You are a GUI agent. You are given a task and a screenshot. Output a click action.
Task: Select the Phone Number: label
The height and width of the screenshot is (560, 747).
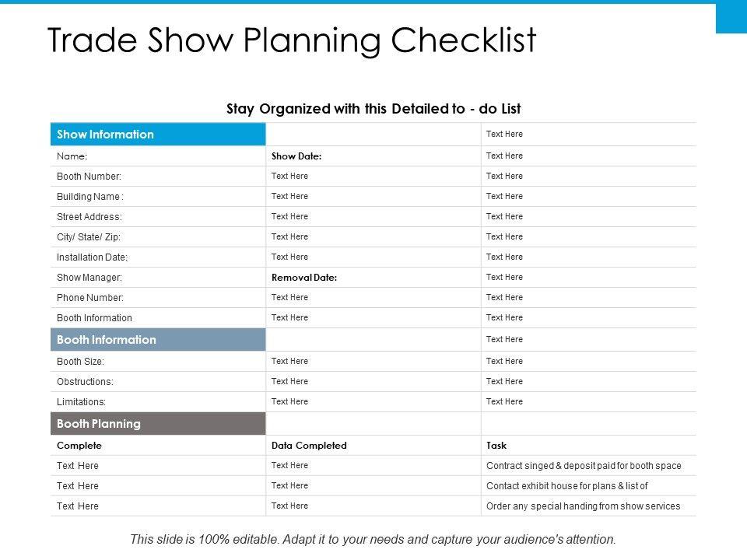90,298
